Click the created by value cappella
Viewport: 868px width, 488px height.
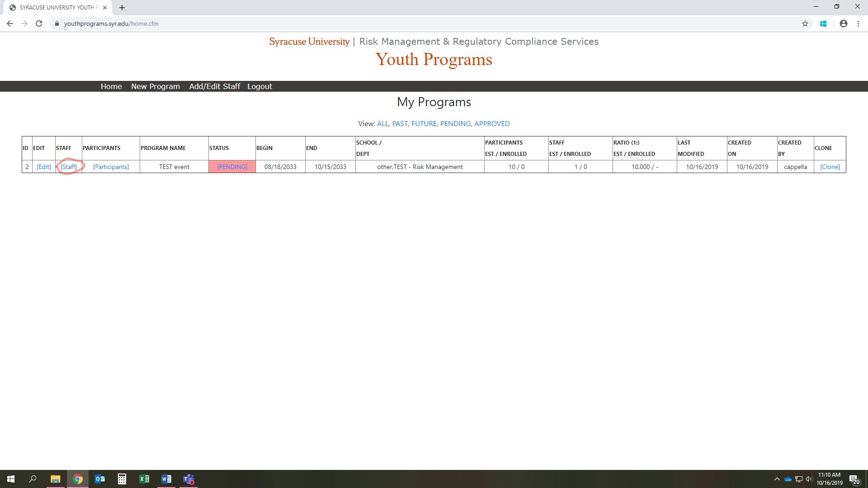point(795,167)
